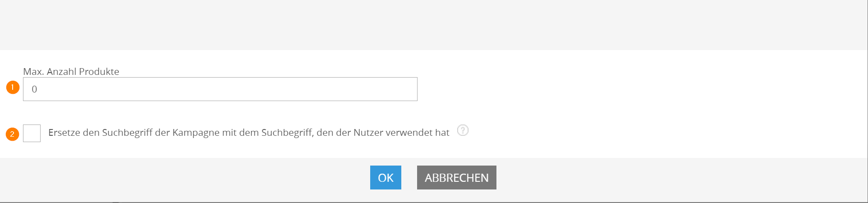This screenshot has width=868, height=203.
Task: Click the blue OK button
Action: [386, 177]
